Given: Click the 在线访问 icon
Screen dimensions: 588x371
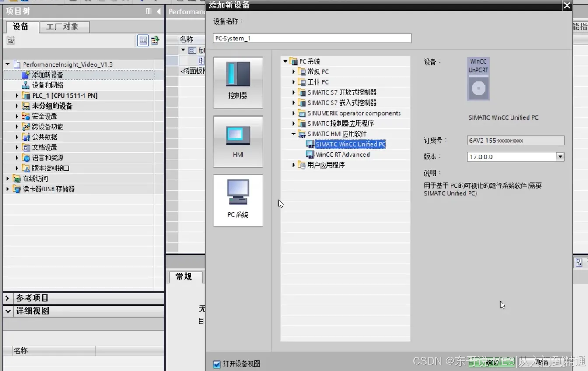Looking at the screenshot, I should point(17,179).
